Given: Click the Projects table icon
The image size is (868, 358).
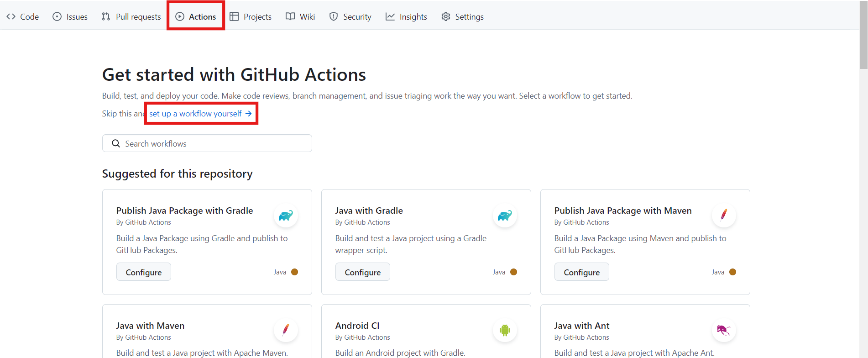Looking at the screenshot, I should [x=234, y=16].
